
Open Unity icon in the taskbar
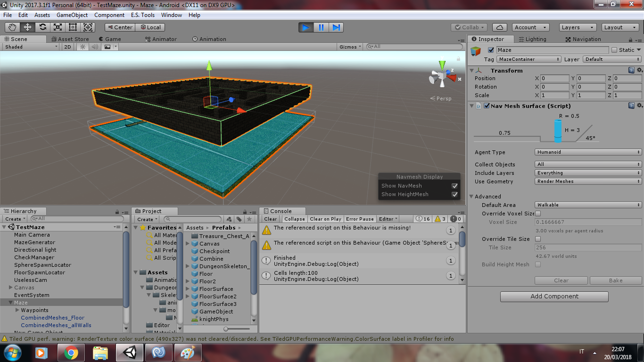(130, 352)
